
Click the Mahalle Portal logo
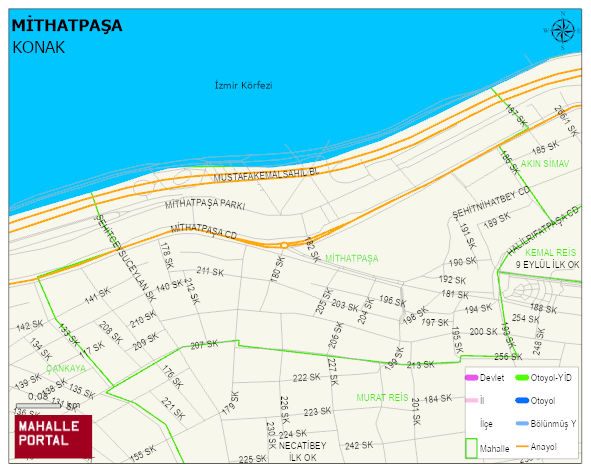coord(53,436)
